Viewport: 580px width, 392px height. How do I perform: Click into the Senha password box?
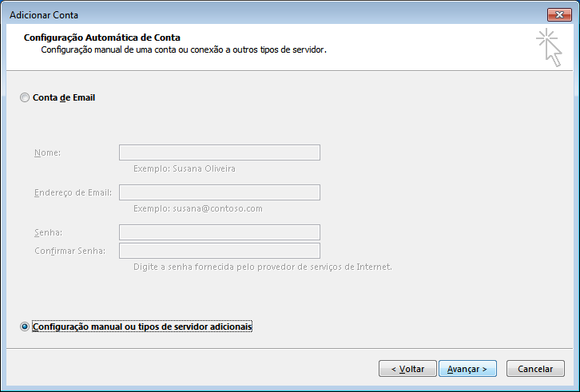(220, 232)
